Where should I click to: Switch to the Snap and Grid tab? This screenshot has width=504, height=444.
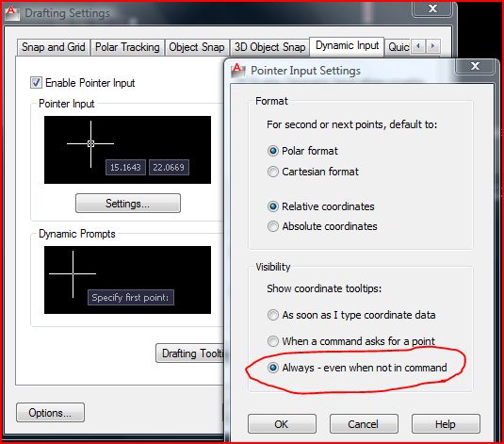54,47
